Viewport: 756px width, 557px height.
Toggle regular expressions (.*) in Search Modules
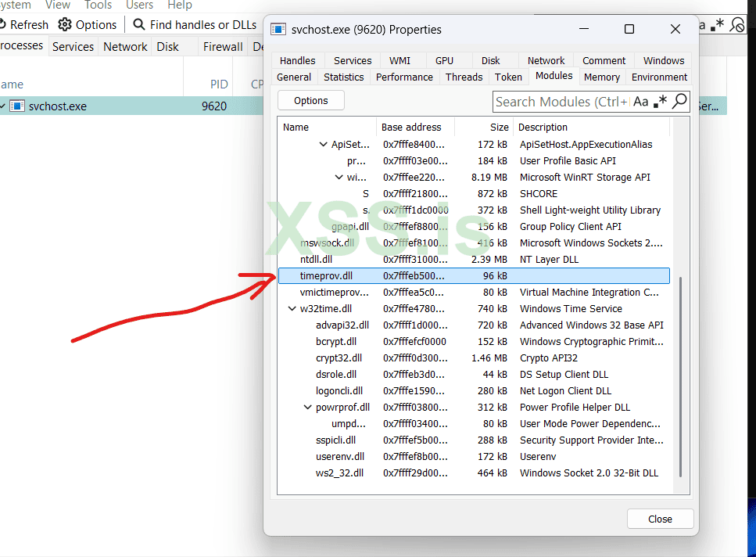(659, 102)
